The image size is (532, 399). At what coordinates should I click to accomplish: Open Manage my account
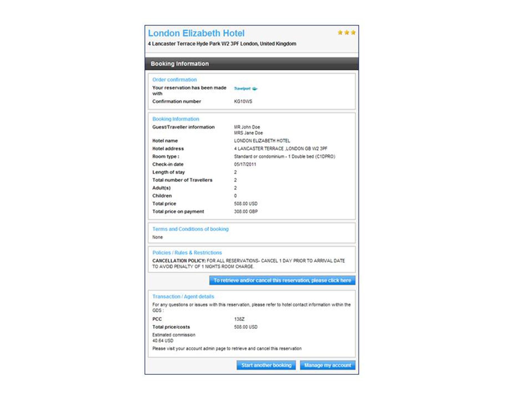pos(327,365)
